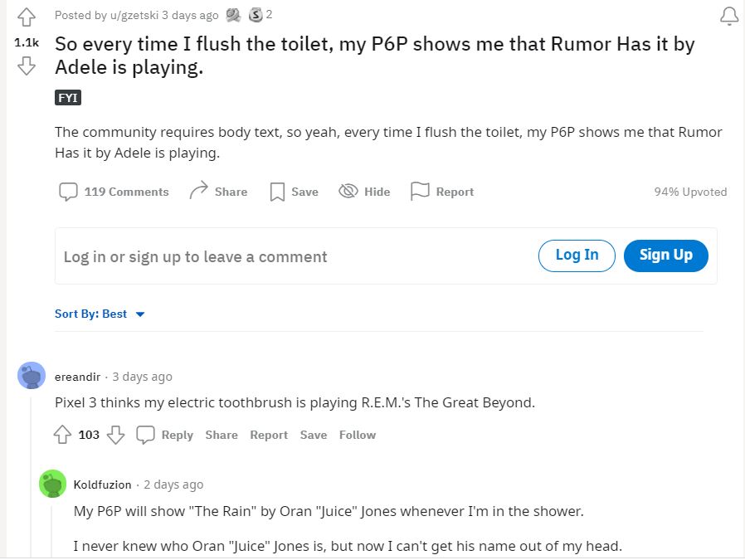The height and width of the screenshot is (560, 745).
Task: Upvote the post about Adele flush
Action: click(x=27, y=17)
